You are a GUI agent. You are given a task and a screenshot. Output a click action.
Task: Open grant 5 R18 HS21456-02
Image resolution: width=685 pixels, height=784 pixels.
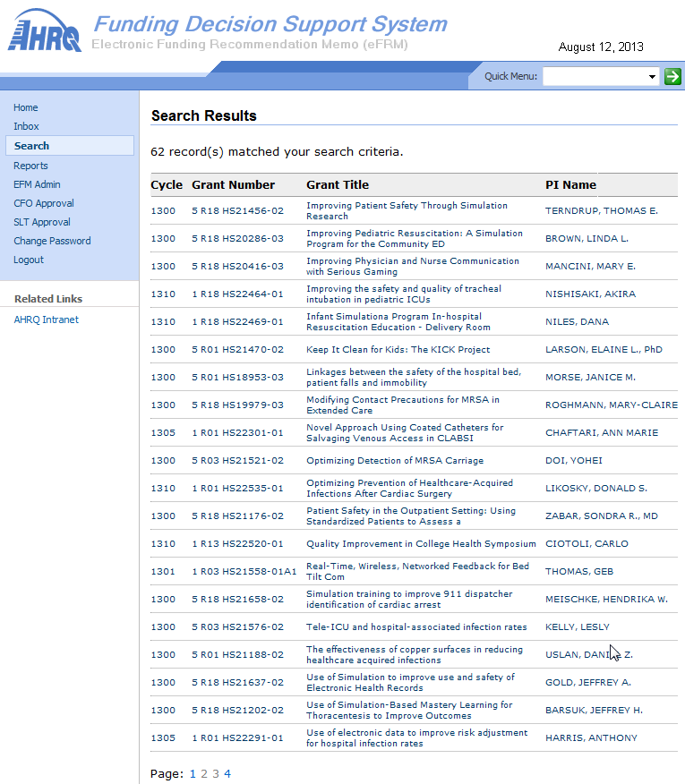[237, 211]
